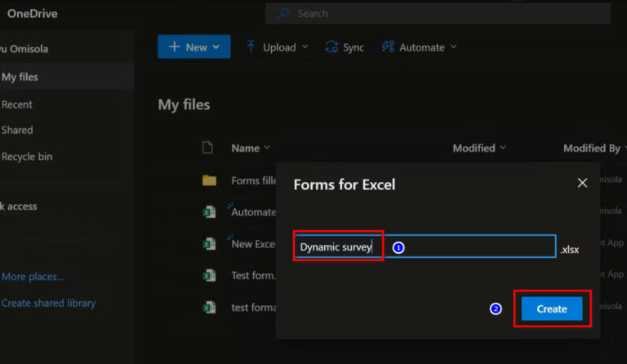Open the New dropdown button
Screen dimensions: 627x364
pyautogui.click(x=193, y=47)
